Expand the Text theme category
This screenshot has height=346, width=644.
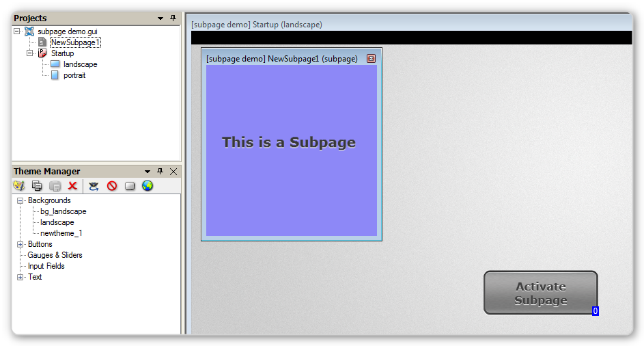(20, 277)
